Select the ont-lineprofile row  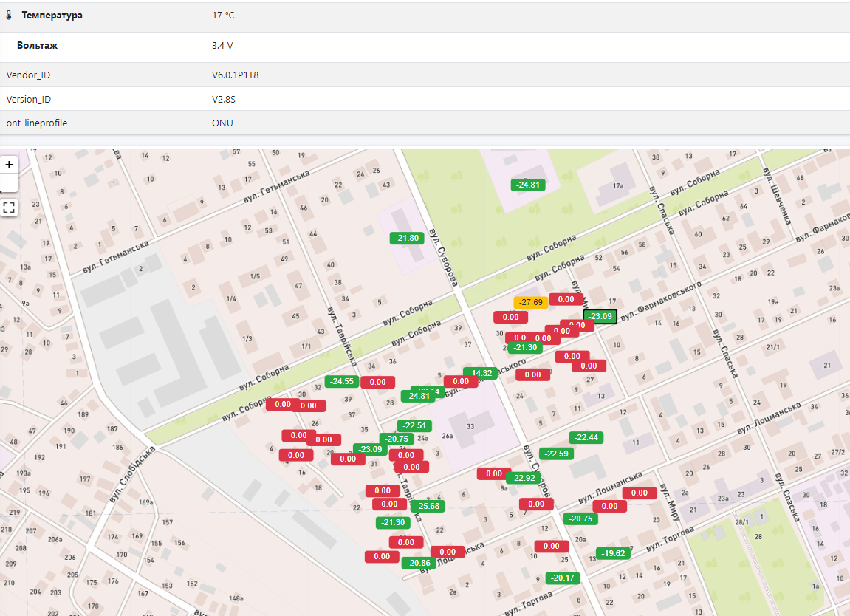pyautogui.click(x=37, y=123)
